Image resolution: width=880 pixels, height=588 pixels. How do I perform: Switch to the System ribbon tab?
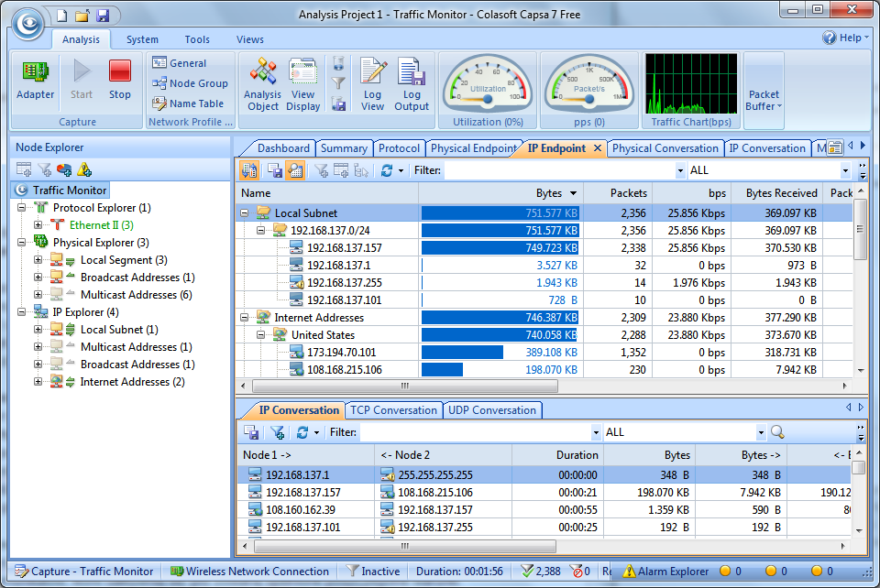(142, 39)
